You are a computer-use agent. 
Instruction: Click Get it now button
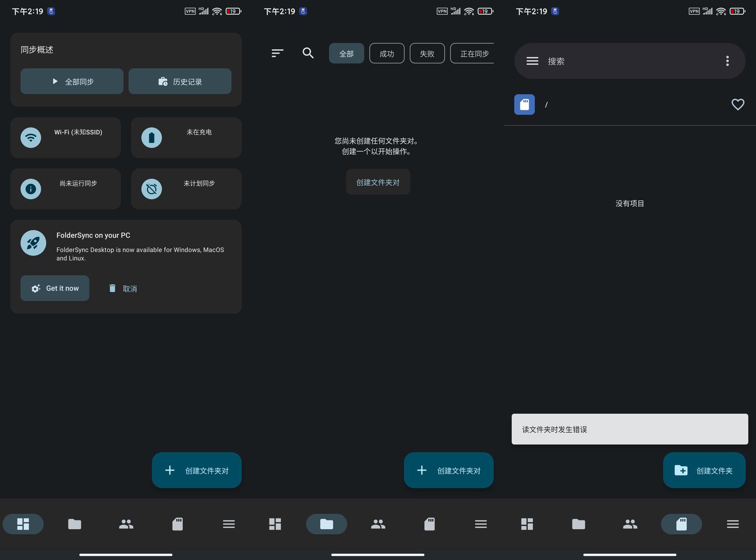pyautogui.click(x=55, y=288)
